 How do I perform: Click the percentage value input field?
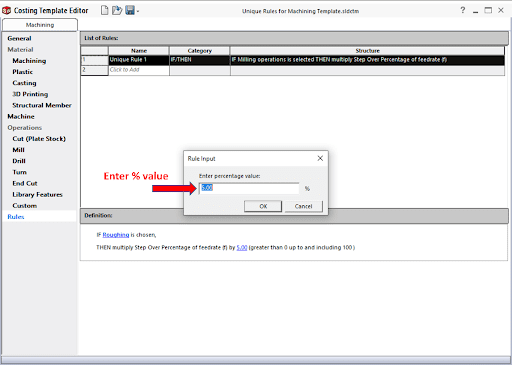point(249,188)
